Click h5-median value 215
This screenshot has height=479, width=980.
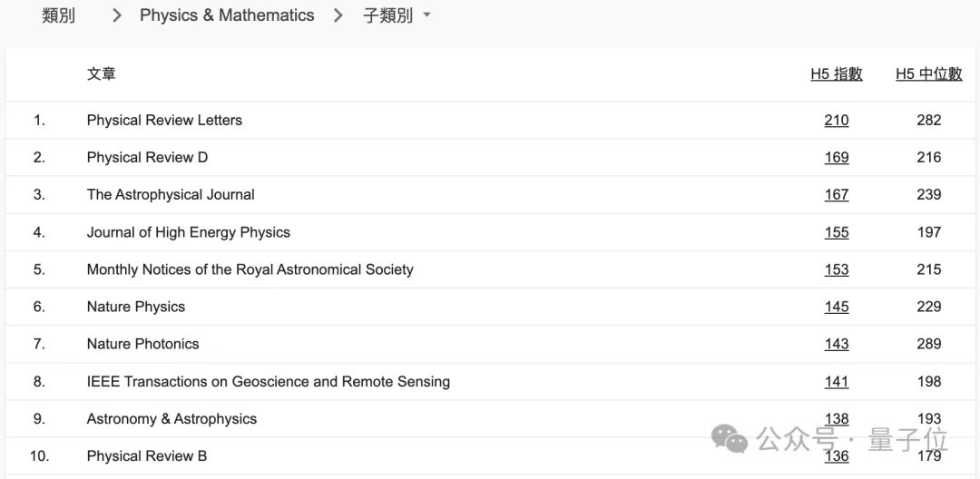pos(929,269)
